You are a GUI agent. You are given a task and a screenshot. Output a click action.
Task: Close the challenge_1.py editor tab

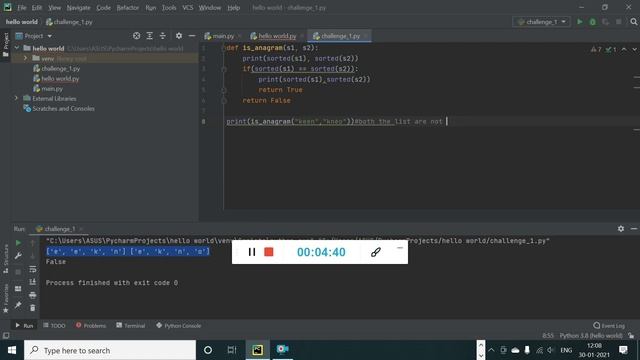[365, 36]
